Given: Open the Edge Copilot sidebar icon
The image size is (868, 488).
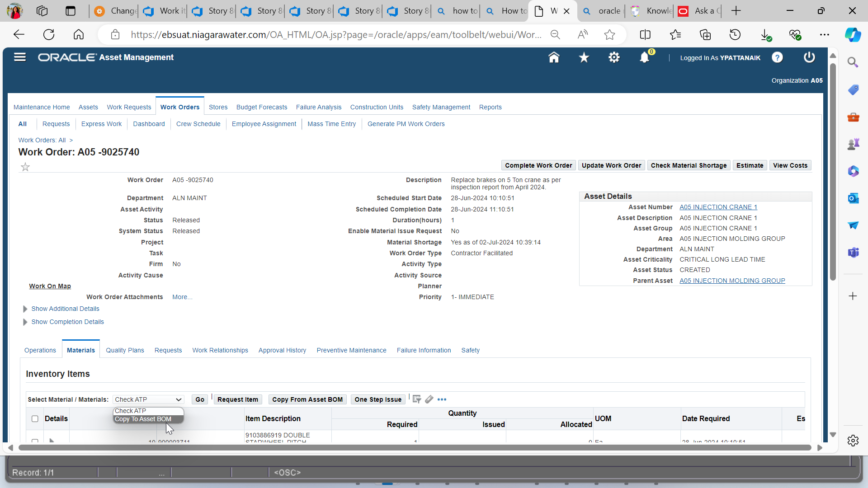Looking at the screenshot, I should click(853, 34).
